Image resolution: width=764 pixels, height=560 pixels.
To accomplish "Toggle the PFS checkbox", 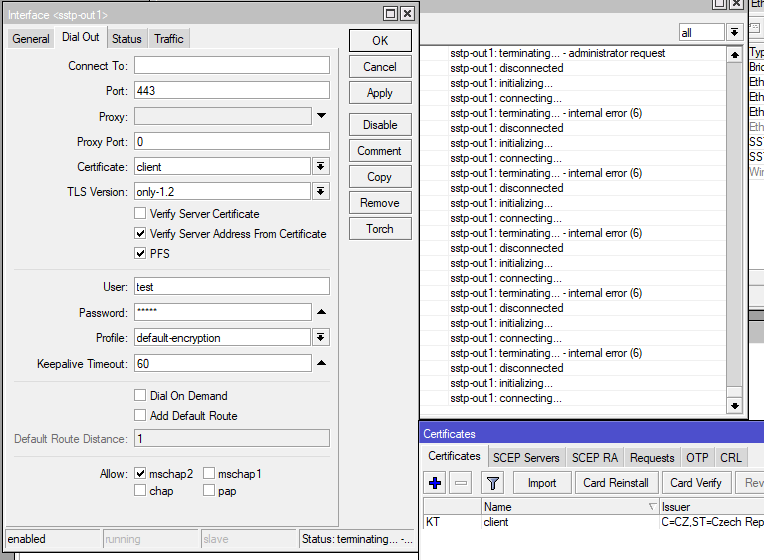I will tap(140, 253).
